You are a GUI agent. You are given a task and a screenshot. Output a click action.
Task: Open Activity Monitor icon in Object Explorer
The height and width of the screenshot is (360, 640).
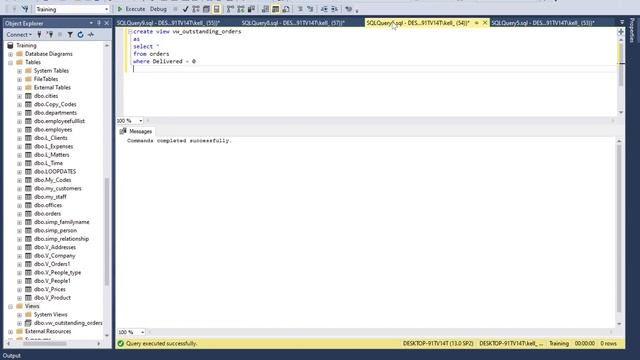pos(91,35)
